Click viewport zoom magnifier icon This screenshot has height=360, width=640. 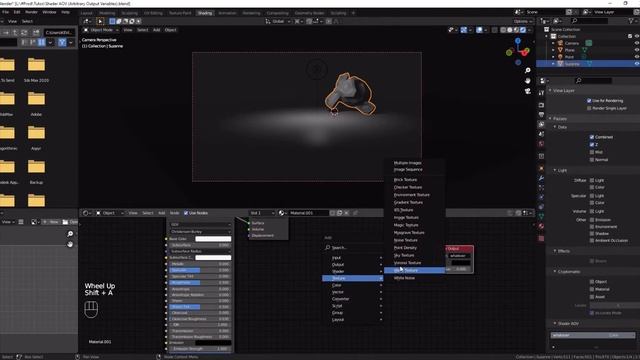point(527,71)
